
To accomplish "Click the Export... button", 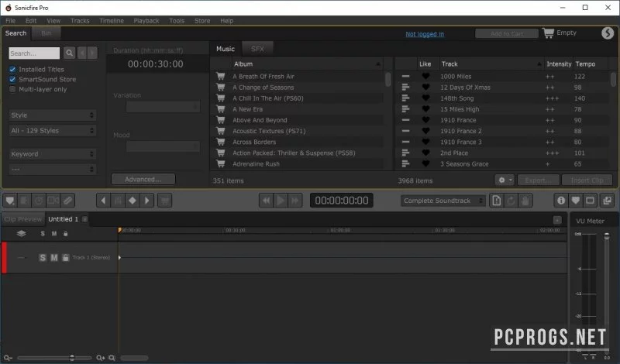I will (x=538, y=180).
